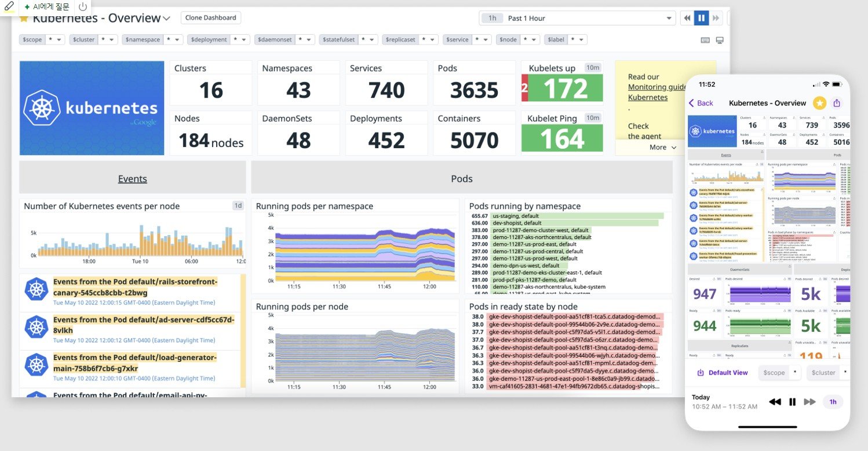This screenshot has height=451, width=868.
Task: Tap the 1h time pill on phone
Action: [833, 402]
